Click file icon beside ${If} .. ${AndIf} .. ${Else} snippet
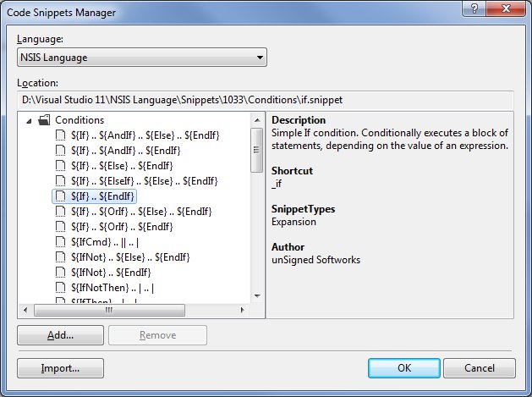Screen dimensions: 532x397 point(60,135)
